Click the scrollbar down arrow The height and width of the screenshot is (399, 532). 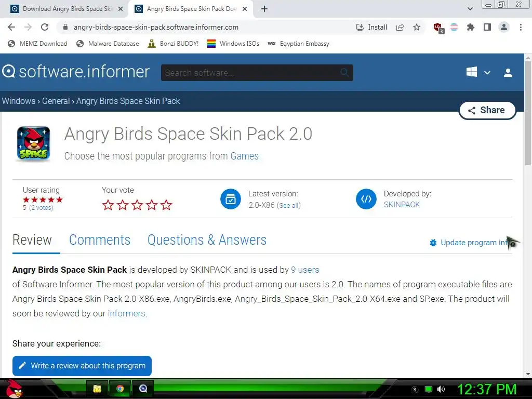[528, 374]
